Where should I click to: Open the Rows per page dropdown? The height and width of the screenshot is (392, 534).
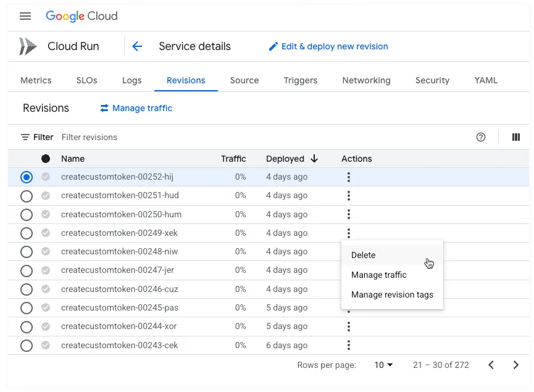[x=383, y=365]
